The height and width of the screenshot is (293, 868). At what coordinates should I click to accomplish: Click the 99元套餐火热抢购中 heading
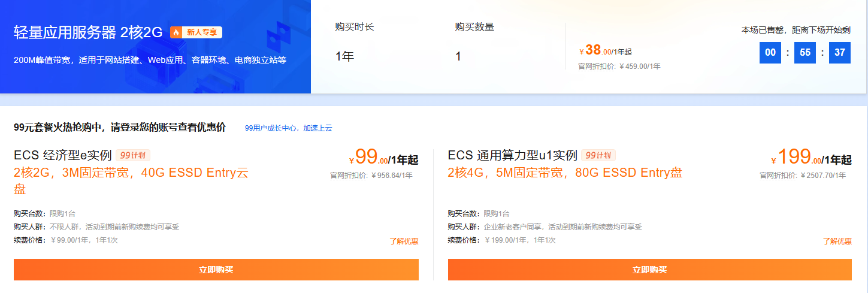coord(120,127)
